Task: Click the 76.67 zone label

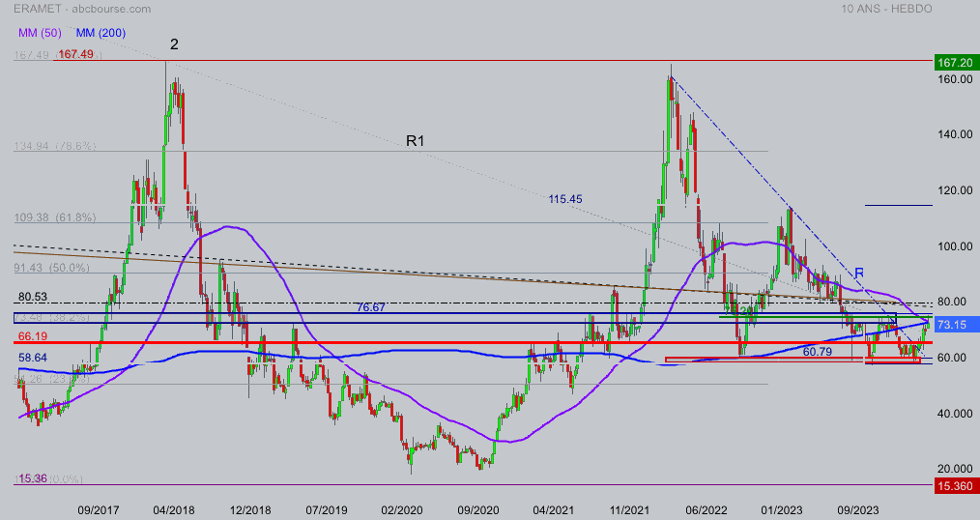Action: tap(370, 307)
